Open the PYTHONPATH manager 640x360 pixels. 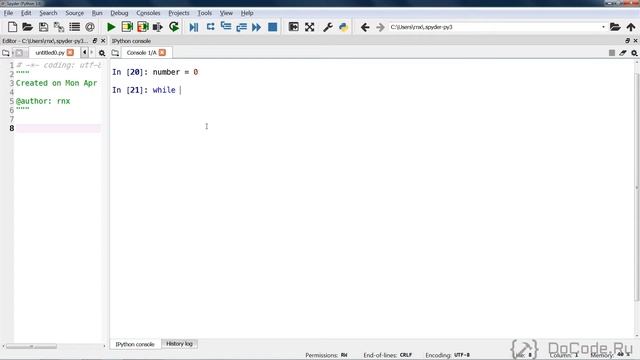coord(343,27)
